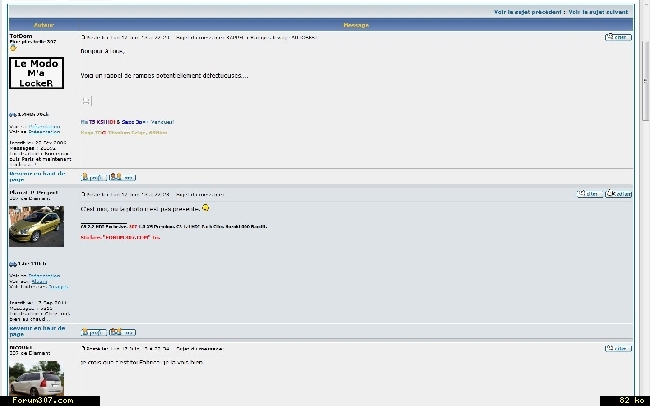Click the small post icon before first post date
This screenshot has width=650, height=406.
click(x=83, y=37)
